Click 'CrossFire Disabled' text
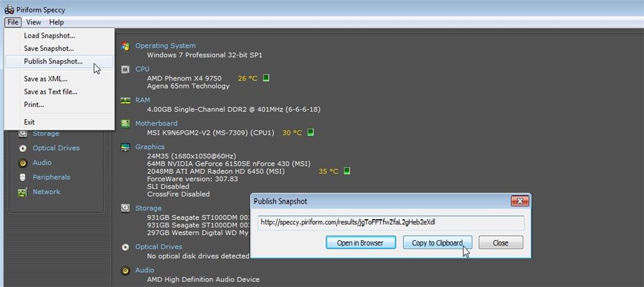This screenshot has width=644, height=287. click(x=178, y=194)
